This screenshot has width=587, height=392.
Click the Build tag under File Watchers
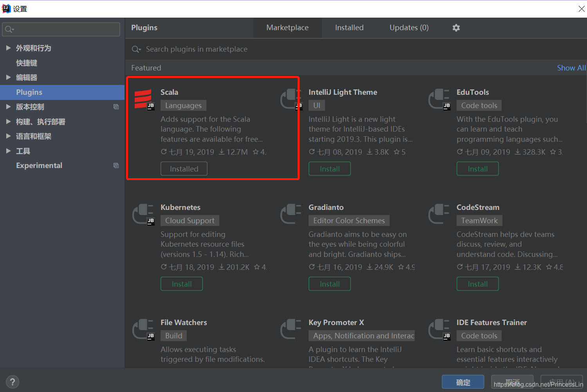coord(173,336)
